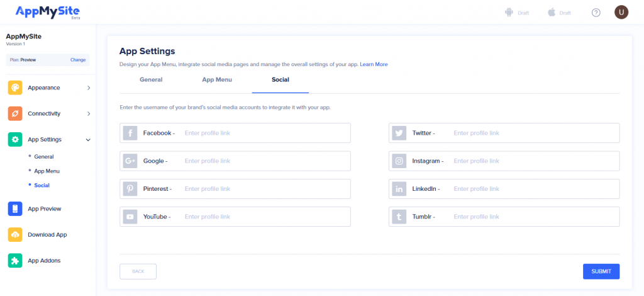The width and height of the screenshot is (644, 296).
Task: Click the LinkedIn icon
Action: click(x=399, y=189)
